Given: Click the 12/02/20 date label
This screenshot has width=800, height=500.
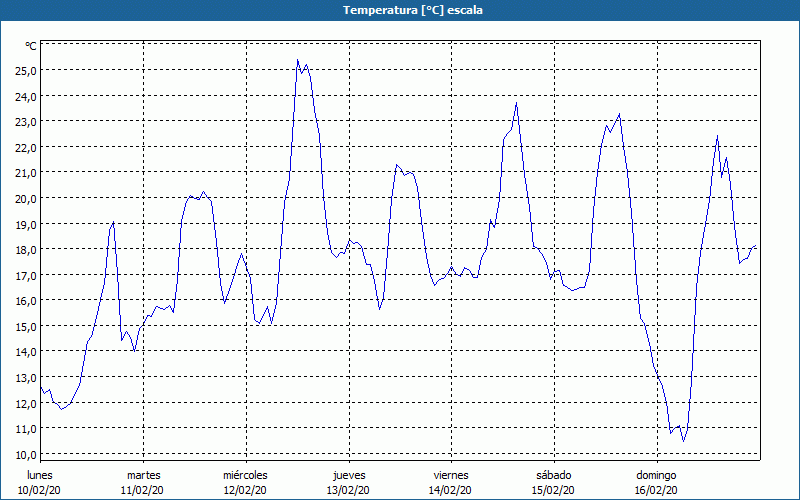Looking at the screenshot, I should click(245, 490).
